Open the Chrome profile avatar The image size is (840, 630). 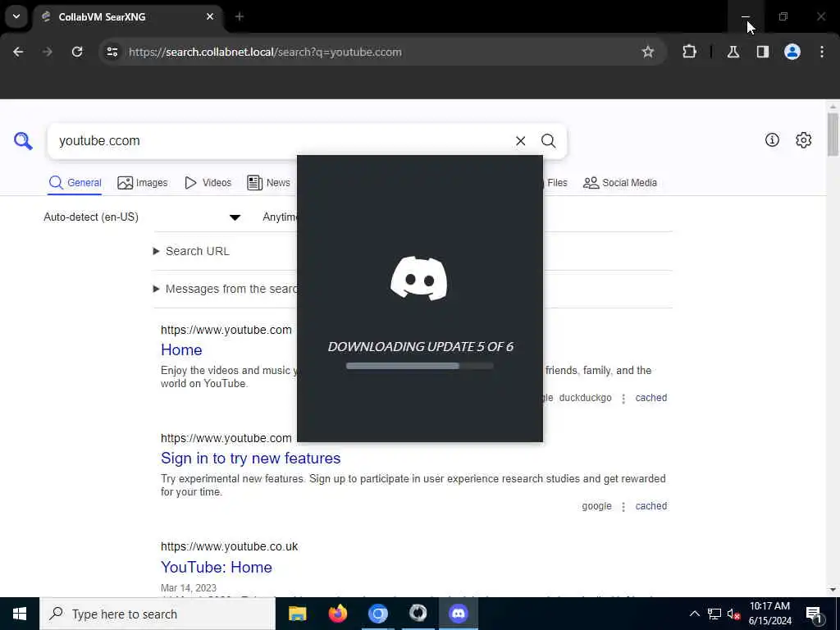click(x=792, y=52)
